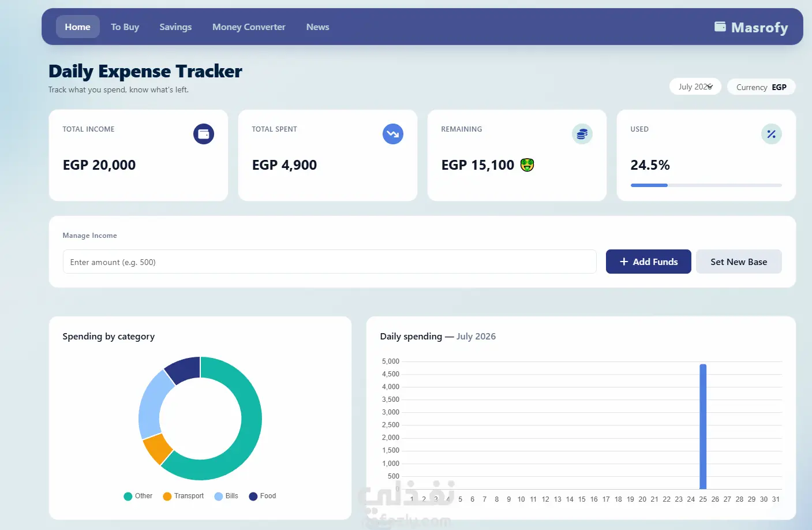
Task: Toggle the Bills legend item
Action: 226,496
